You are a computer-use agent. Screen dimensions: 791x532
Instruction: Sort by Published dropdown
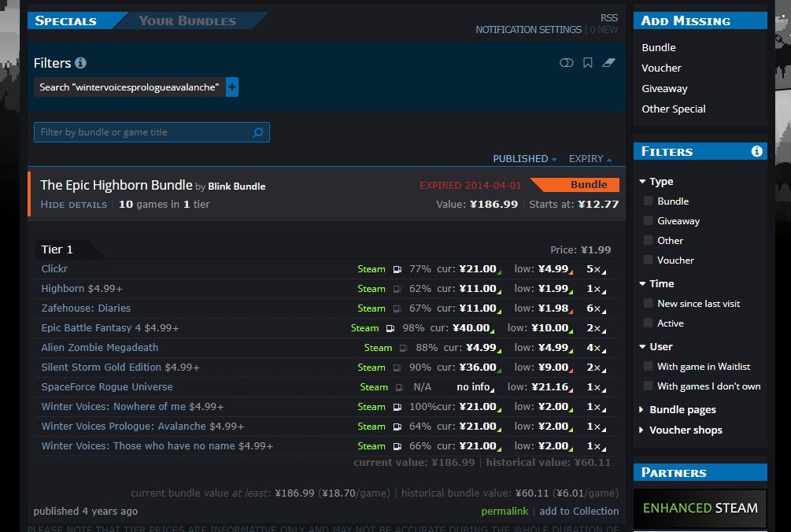pos(525,159)
